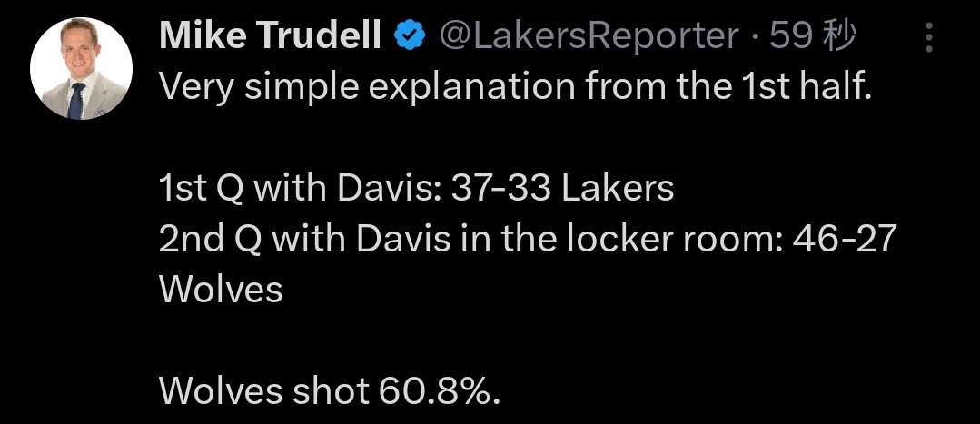Click the word 'explanation' in first line
This screenshot has width=980, height=424.
pyautogui.click(x=472, y=89)
